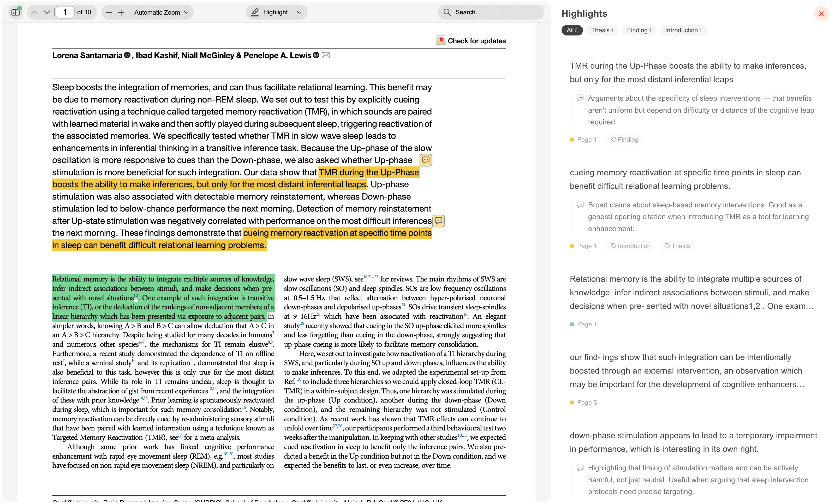
Task: Select the 'Relational memory is the ability' panel entry
Action: pyautogui.click(x=691, y=292)
